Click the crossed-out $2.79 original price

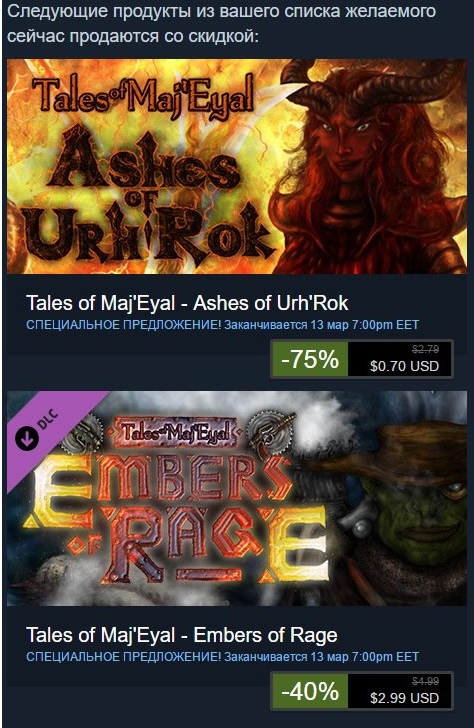coord(425,349)
